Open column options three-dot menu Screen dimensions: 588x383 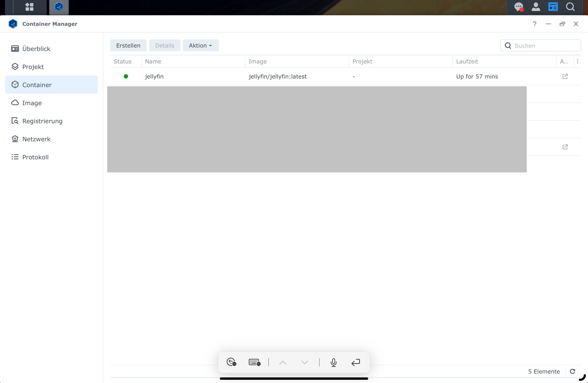coord(578,62)
